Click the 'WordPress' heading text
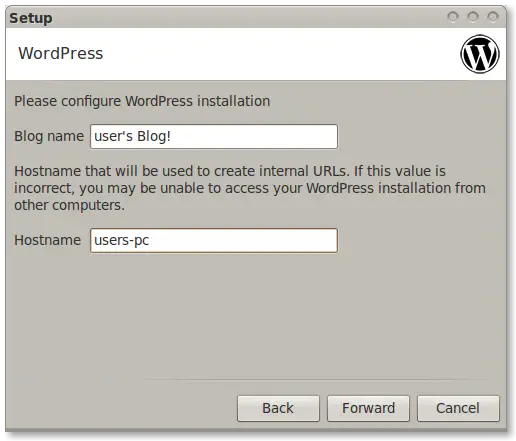The width and height of the screenshot is (516, 441). [x=61, y=53]
